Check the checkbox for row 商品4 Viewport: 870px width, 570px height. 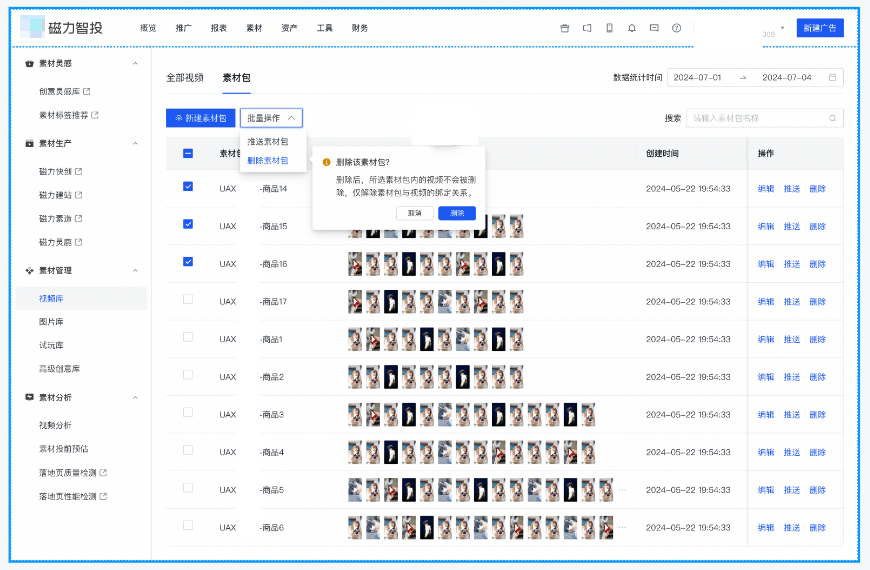click(188, 450)
